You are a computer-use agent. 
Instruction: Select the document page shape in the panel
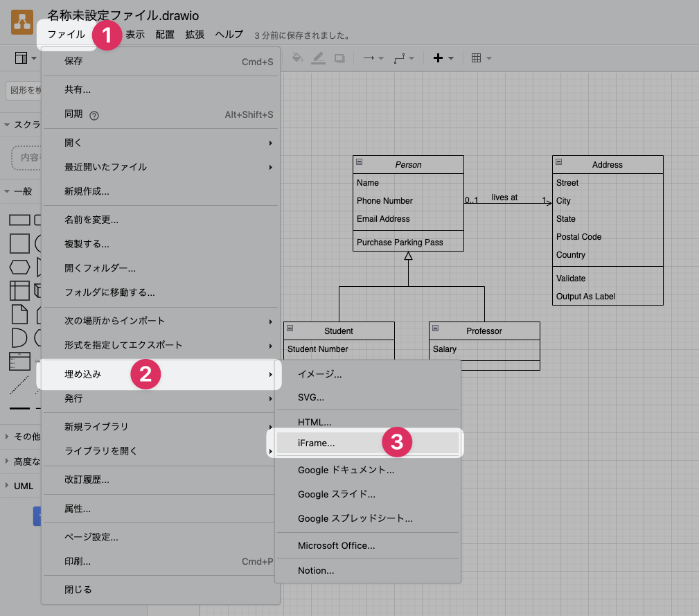click(19, 314)
